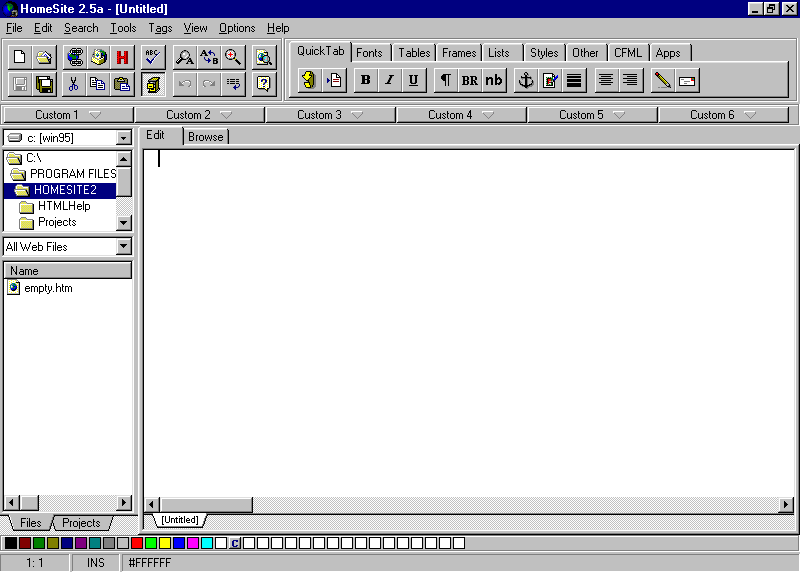The height and width of the screenshot is (572, 800).
Task: Toggle underline formatting
Action: point(413,80)
